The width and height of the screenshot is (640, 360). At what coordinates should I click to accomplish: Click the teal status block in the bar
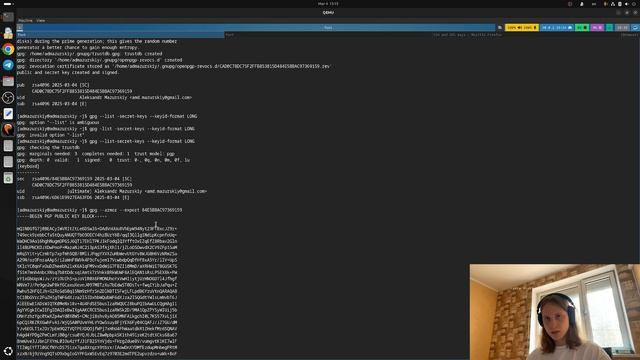[x=609, y=28]
